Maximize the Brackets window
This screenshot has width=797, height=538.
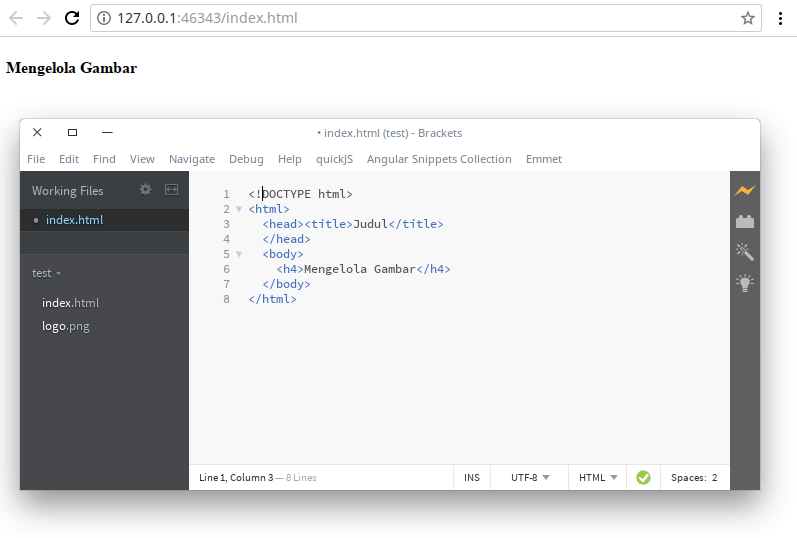(72, 132)
